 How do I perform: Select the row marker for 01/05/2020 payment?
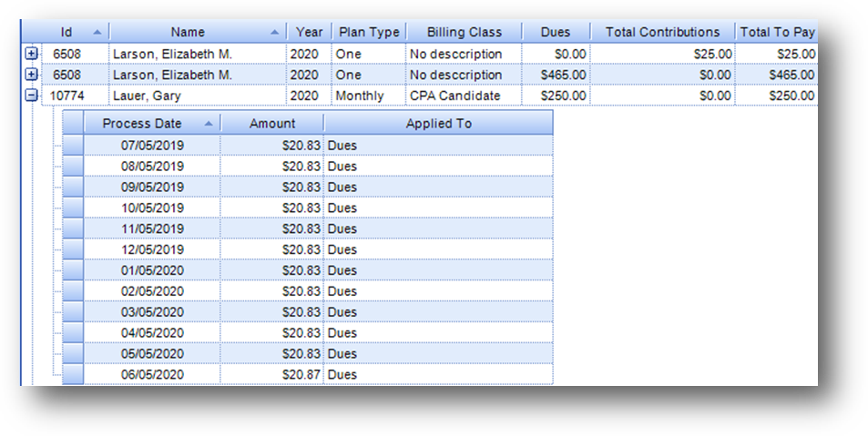pyautogui.click(x=73, y=270)
